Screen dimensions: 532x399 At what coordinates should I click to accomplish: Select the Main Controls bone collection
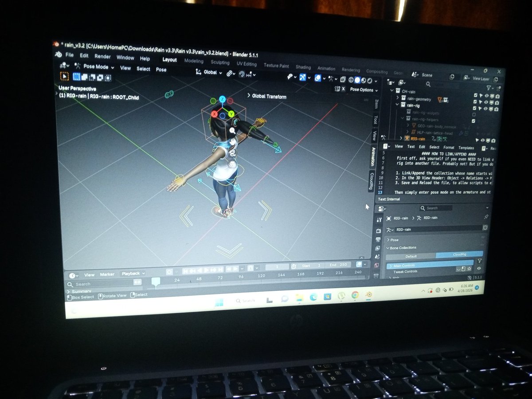coord(430,265)
